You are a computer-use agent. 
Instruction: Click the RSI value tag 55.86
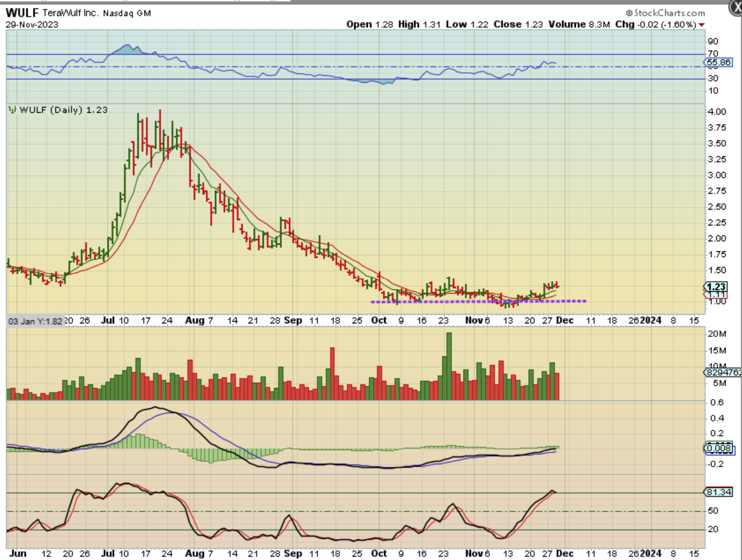719,62
